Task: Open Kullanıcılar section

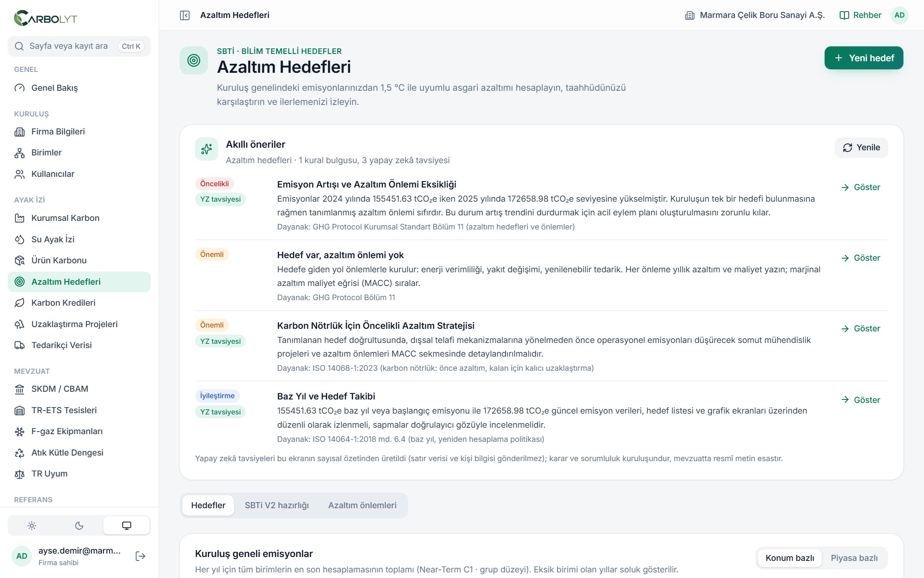Action: (x=79, y=174)
